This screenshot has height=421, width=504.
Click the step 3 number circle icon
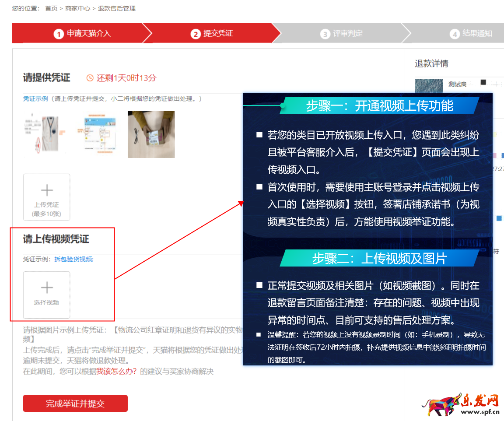coord(325,34)
